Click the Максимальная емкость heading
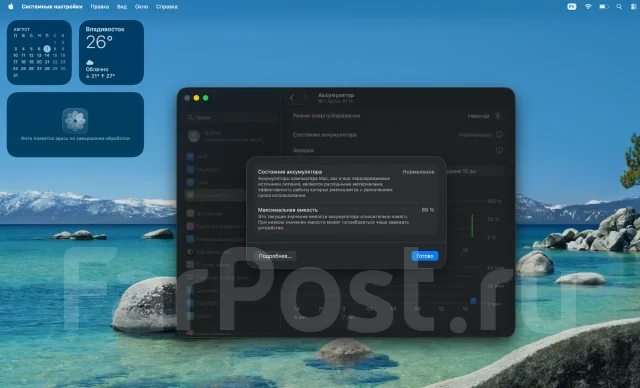This screenshot has width=640, height=388. coord(287,210)
